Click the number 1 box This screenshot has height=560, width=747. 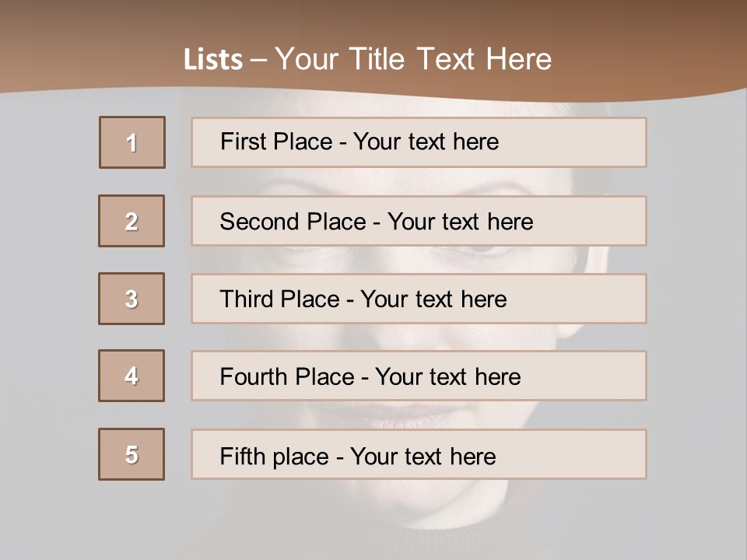point(132,142)
